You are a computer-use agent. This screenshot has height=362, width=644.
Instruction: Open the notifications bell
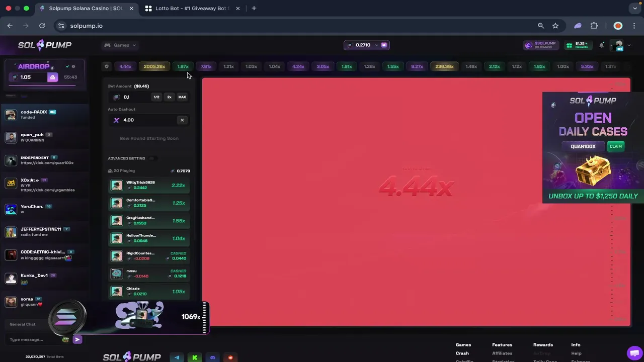tap(602, 45)
